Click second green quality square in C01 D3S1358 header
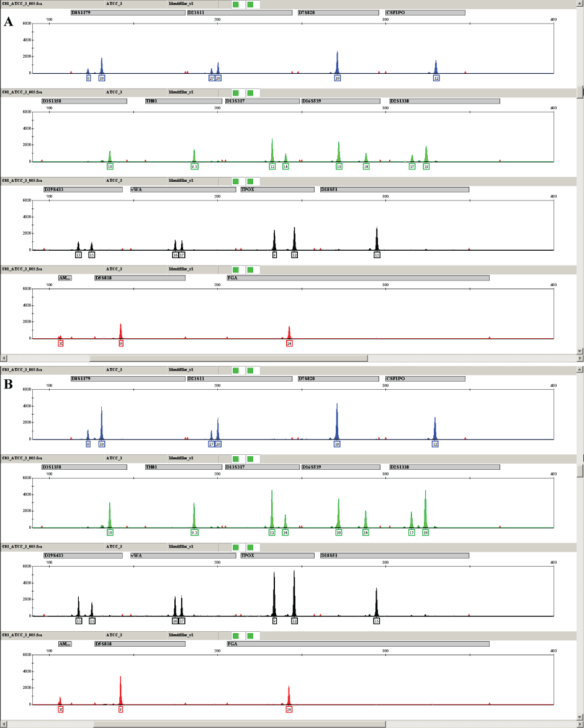 pos(251,93)
